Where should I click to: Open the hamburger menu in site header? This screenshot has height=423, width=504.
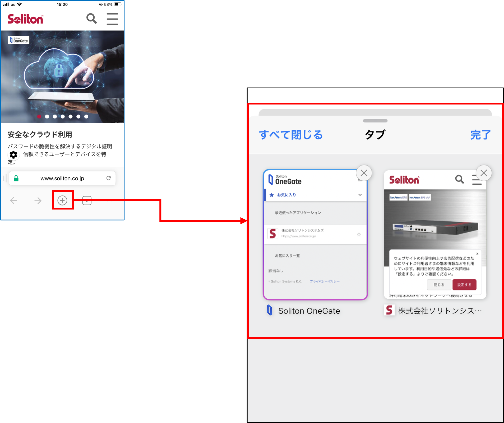click(112, 19)
